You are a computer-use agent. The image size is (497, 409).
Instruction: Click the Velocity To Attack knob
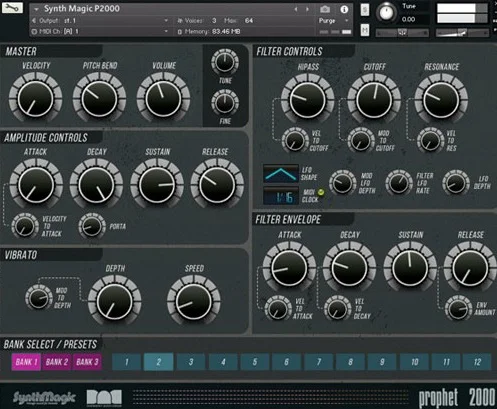(x=25, y=226)
